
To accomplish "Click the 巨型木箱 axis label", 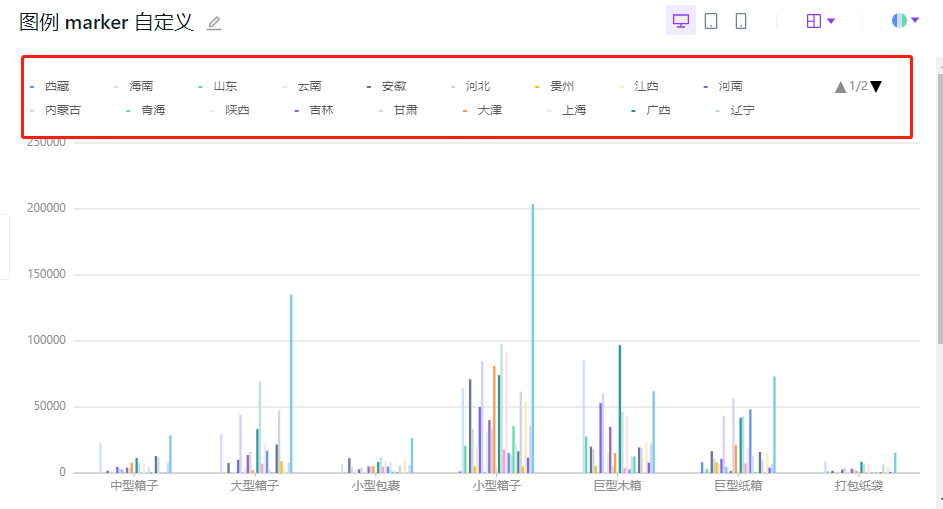I will click(618, 486).
